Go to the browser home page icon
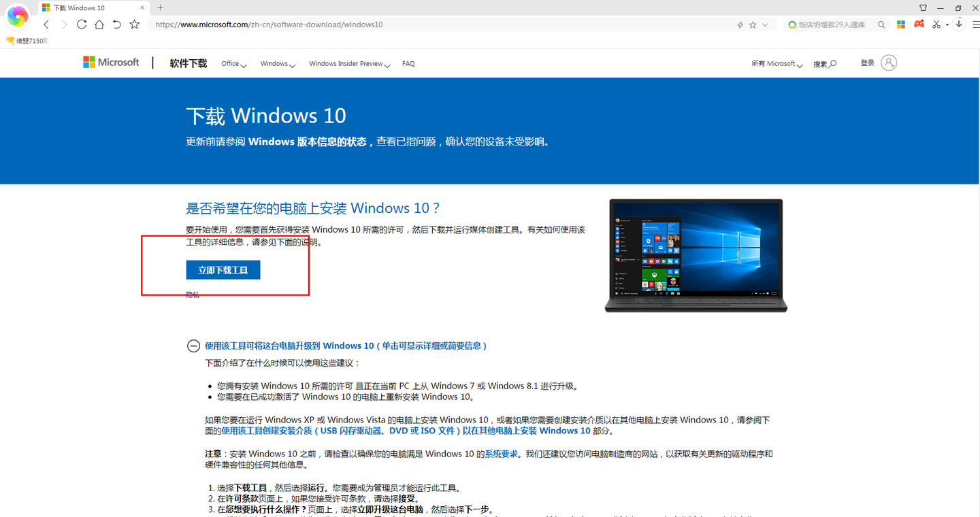The height and width of the screenshot is (517, 980). coord(99,24)
